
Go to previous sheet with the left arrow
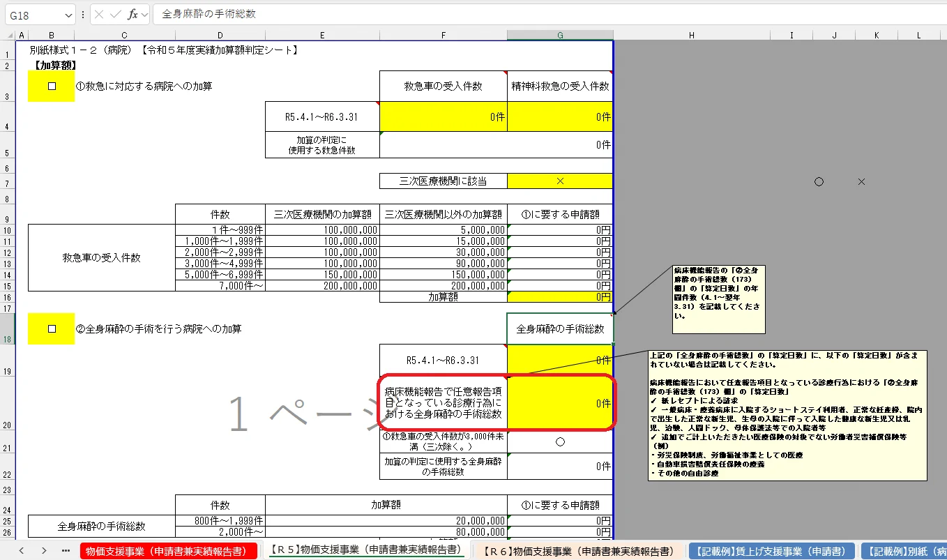pyautogui.click(x=22, y=550)
